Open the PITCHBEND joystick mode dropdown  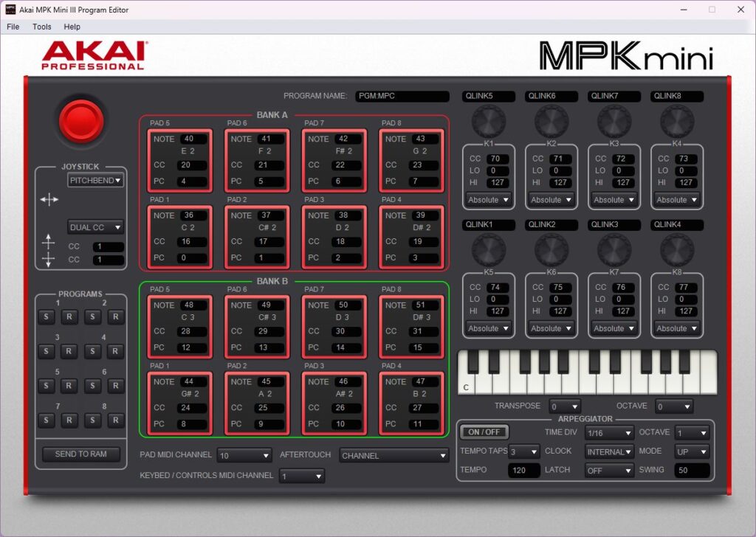point(95,180)
